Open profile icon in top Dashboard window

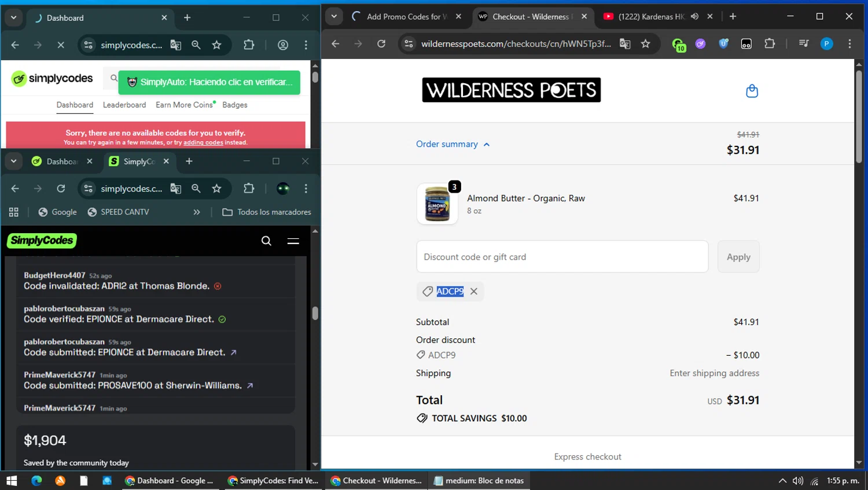pos(283,45)
